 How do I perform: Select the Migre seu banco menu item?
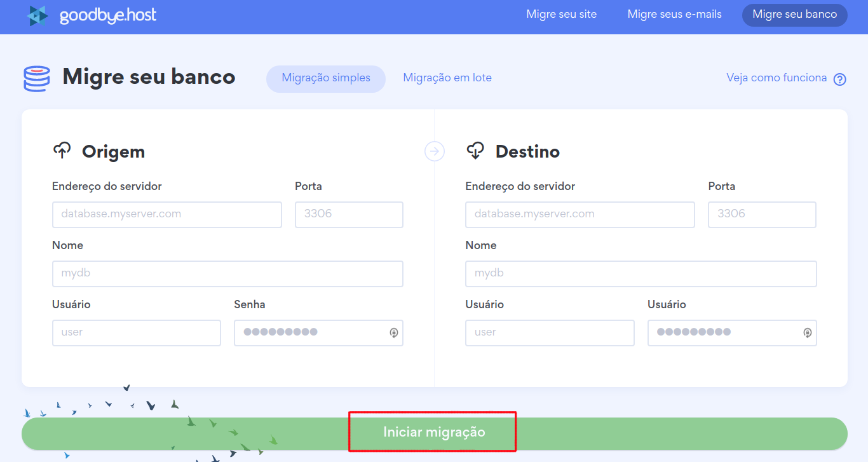pos(794,15)
